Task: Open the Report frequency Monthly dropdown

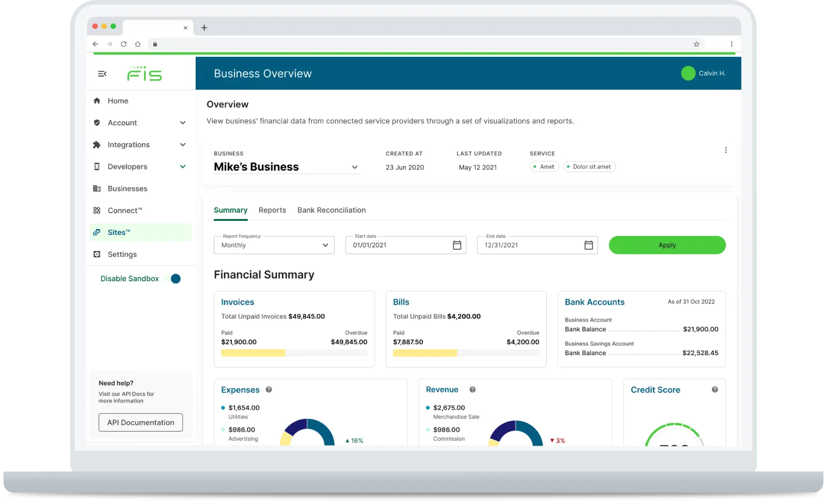Action: pos(274,245)
